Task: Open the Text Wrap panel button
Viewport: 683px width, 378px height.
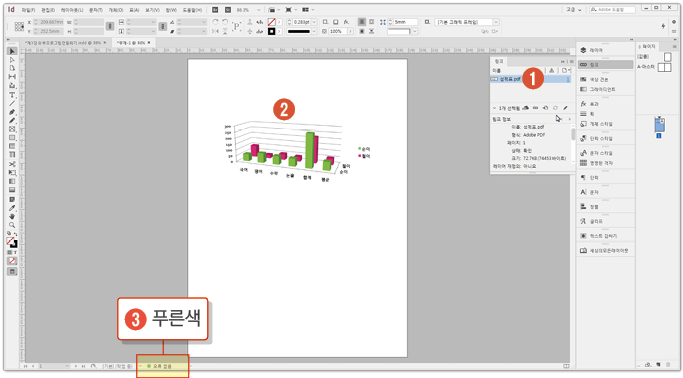Action: tap(605, 236)
